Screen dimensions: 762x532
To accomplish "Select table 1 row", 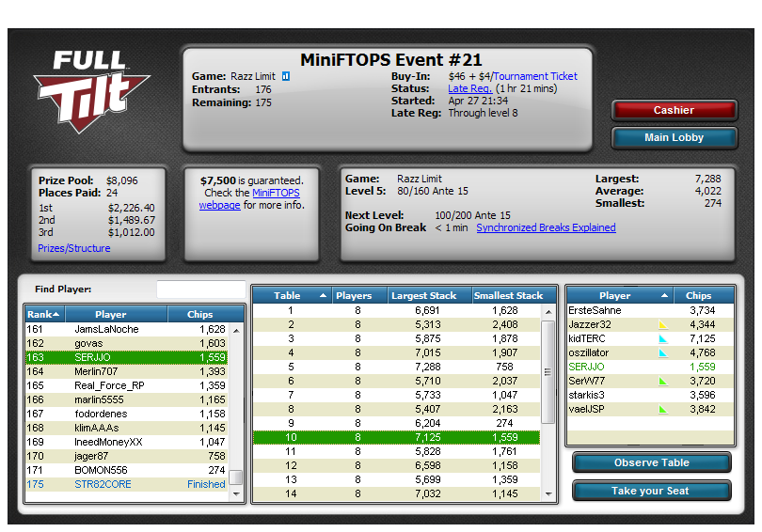I will (397, 310).
